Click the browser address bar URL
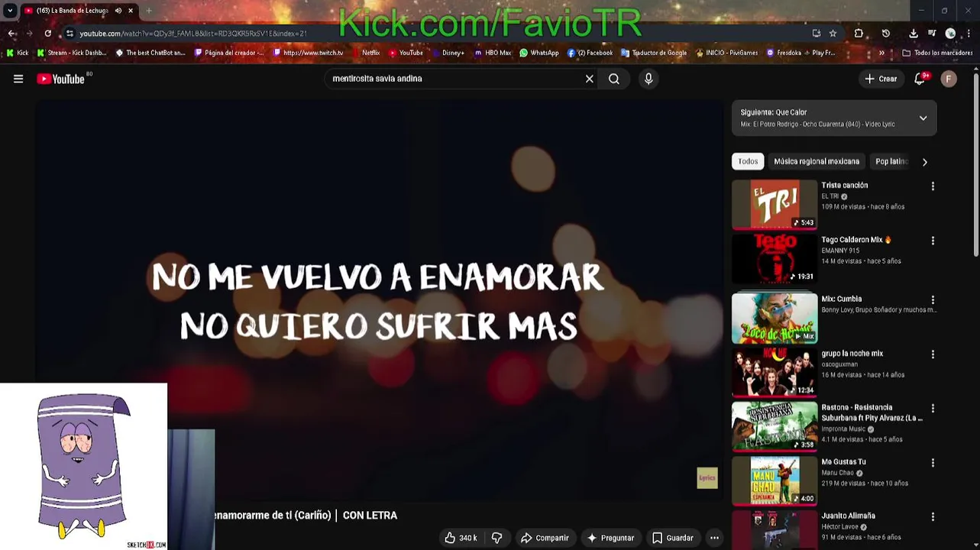Viewport: 980px width, 550px height. [192, 34]
